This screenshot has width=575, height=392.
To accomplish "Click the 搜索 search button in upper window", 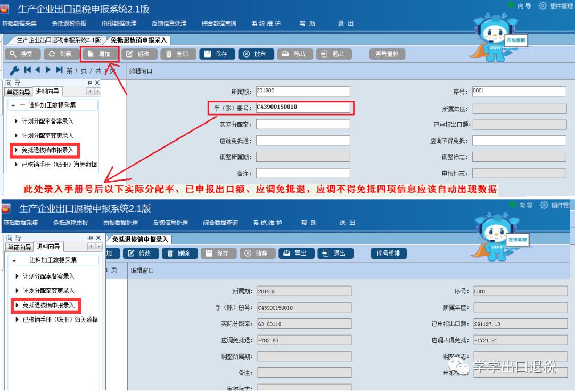I will [22, 54].
